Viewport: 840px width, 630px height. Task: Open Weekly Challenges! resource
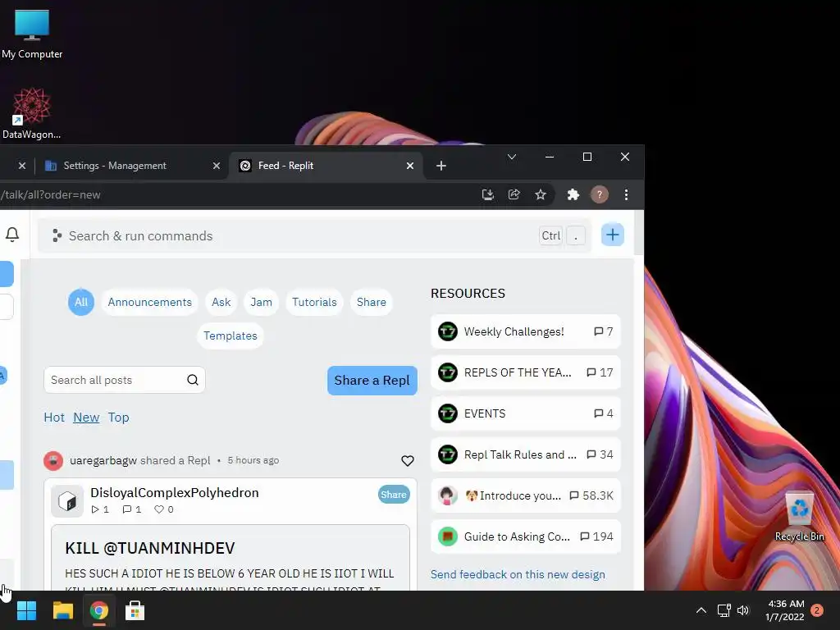tap(526, 331)
